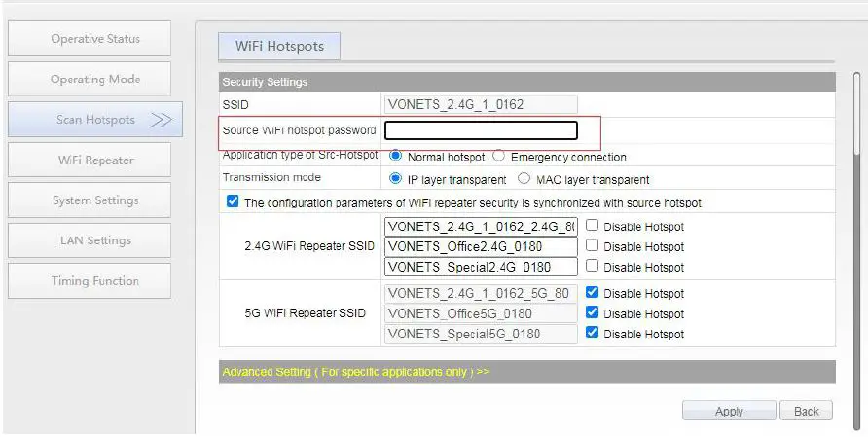This screenshot has width=868, height=437.
Task: Expand the Advanced Setting section
Action: coord(356,372)
